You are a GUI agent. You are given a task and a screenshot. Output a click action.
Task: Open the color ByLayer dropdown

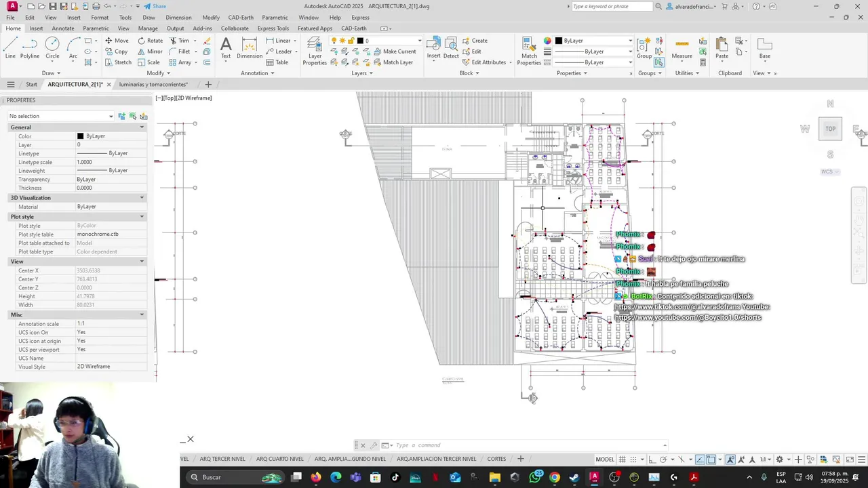pyautogui.click(x=594, y=41)
